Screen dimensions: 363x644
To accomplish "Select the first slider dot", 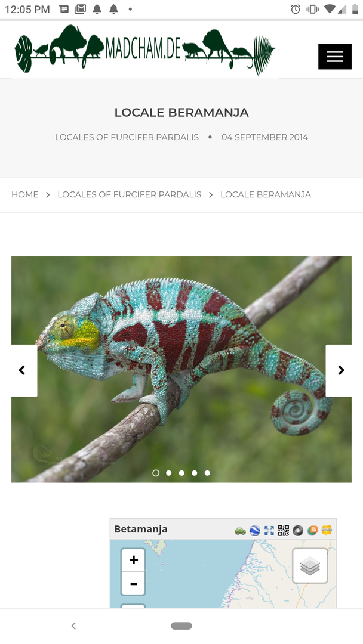I will pyautogui.click(x=156, y=473).
